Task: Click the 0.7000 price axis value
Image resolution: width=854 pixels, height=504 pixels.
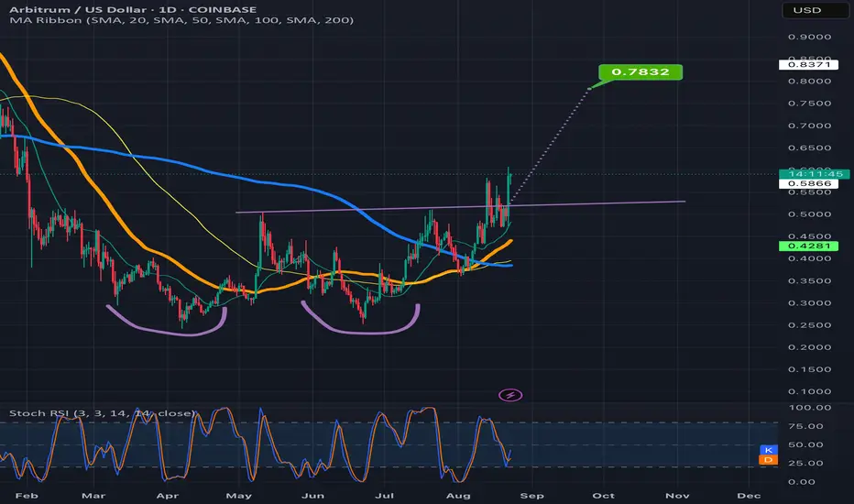Action: pyautogui.click(x=809, y=126)
